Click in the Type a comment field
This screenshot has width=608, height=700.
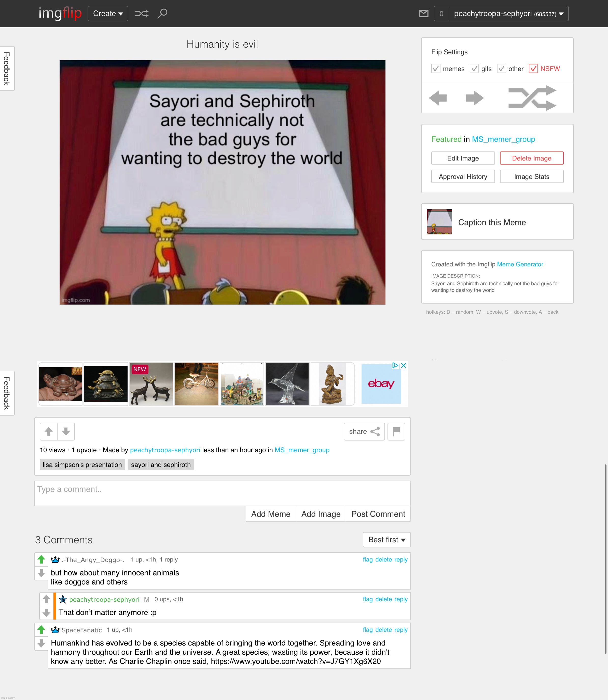click(x=222, y=493)
